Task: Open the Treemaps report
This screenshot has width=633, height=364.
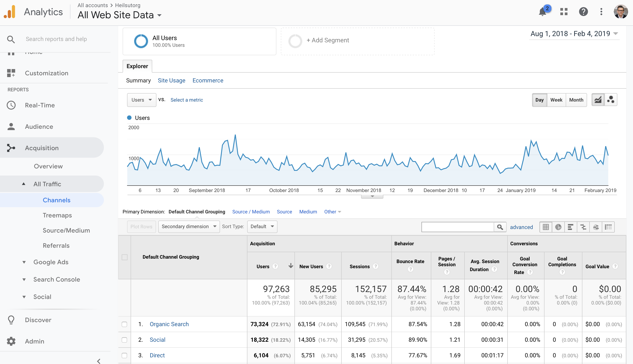Action: pos(57,215)
